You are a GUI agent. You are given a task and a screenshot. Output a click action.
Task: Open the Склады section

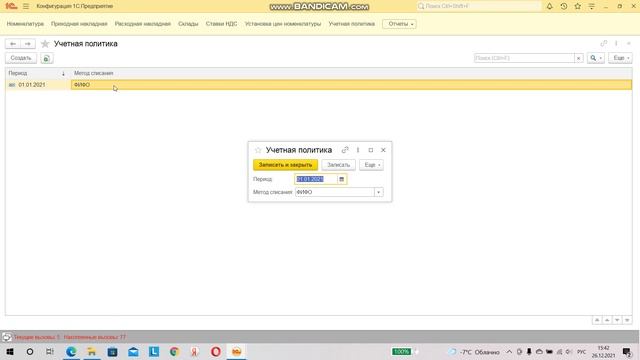tap(188, 24)
